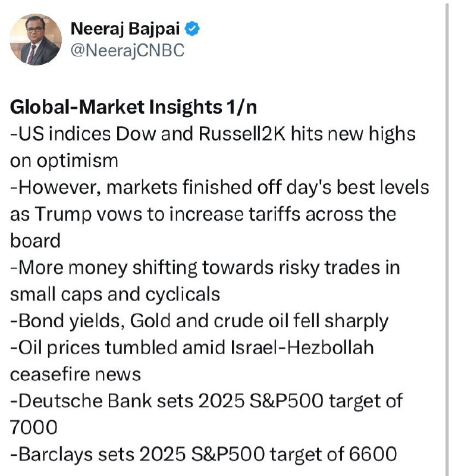Select the 'Global-Market Insights 1/n' heading
Image resolution: width=452 pixels, height=476 pixels.
click(x=133, y=107)
